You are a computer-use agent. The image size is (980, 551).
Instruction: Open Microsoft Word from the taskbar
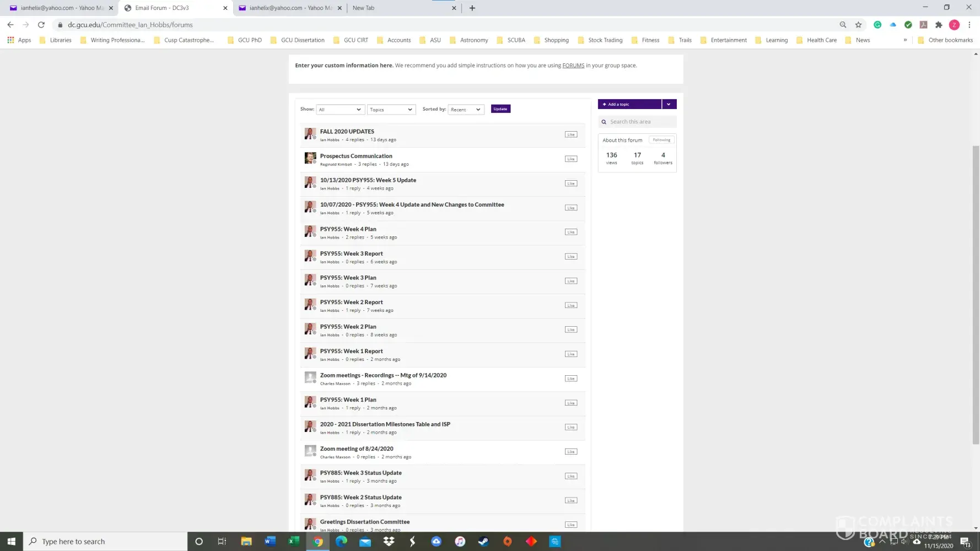point(270,541)
